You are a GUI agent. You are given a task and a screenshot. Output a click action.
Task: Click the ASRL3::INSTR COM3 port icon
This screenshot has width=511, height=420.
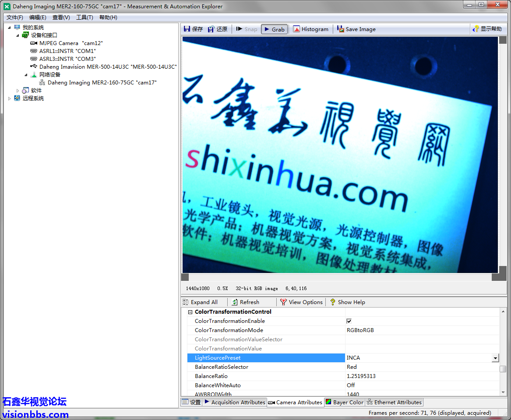point(34,59)
